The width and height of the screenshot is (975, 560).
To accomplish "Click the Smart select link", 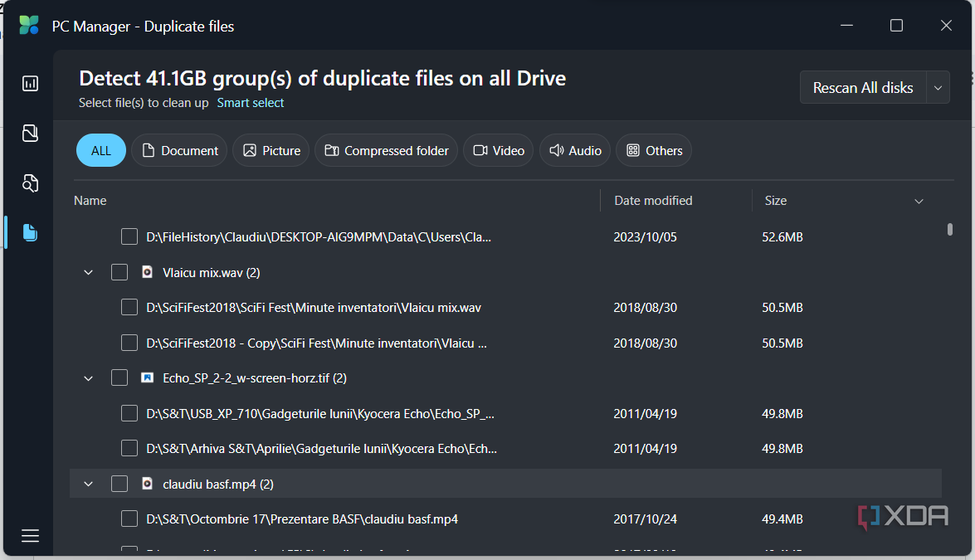I will pyautogui.click(x=250, y=103).
